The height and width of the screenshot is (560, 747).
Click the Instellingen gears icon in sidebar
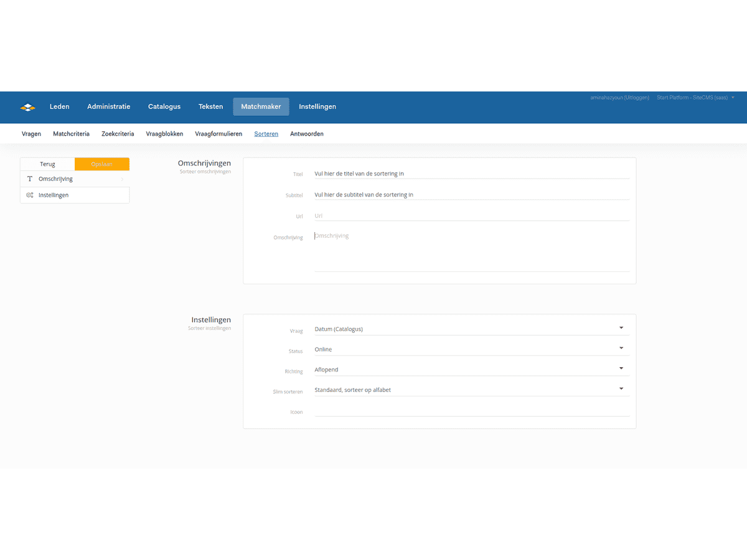29,195
